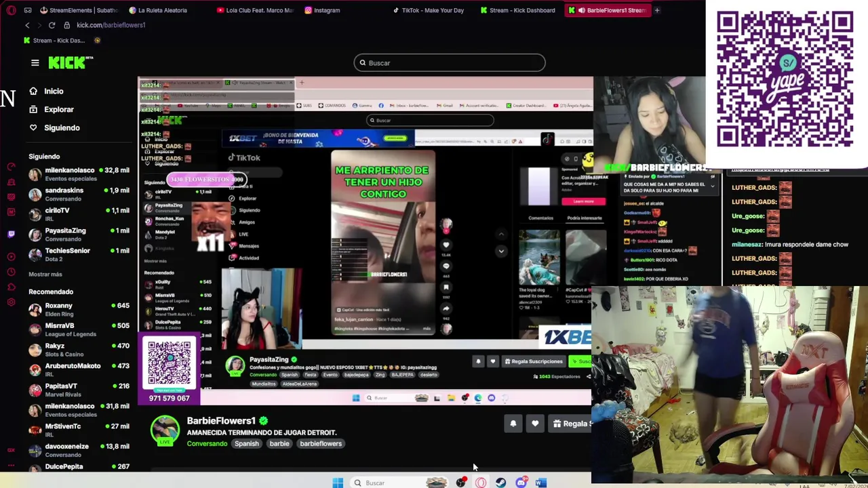Click site lock icon in address bar
868x488 pixels.
pyautogui.click(x=66, y=25)
